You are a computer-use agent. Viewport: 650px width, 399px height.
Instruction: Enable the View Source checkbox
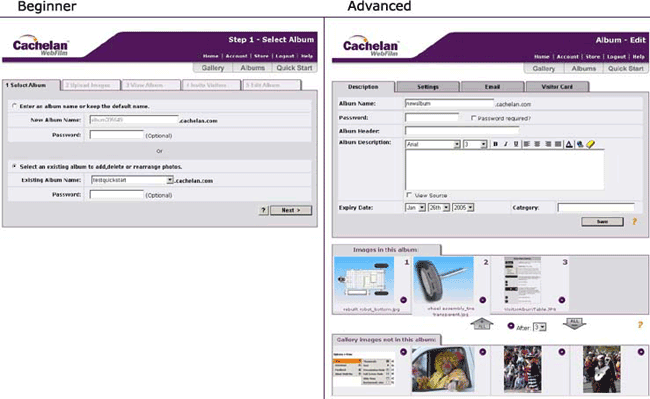[409, 195]
